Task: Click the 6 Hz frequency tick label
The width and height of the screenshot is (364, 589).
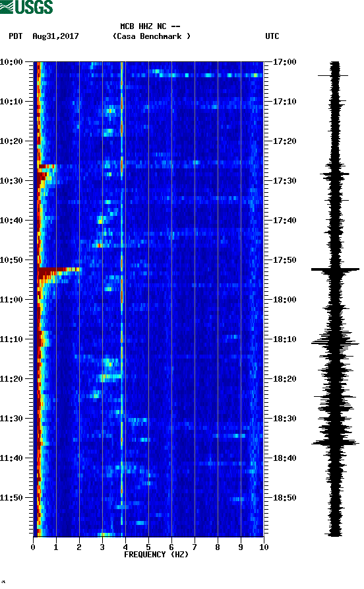Action: (171, 547)
